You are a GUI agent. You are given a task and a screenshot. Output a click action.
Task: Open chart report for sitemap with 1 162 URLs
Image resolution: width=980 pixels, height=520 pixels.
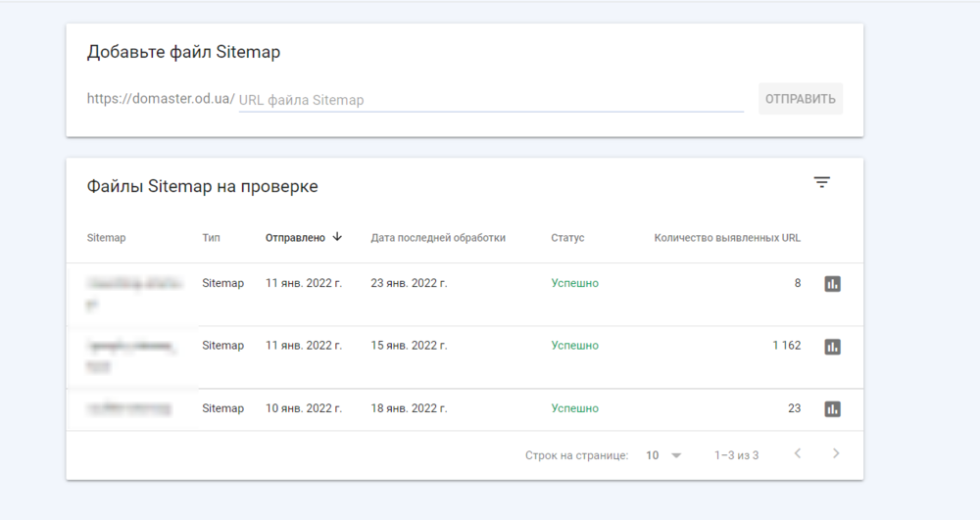coord(832,347)
